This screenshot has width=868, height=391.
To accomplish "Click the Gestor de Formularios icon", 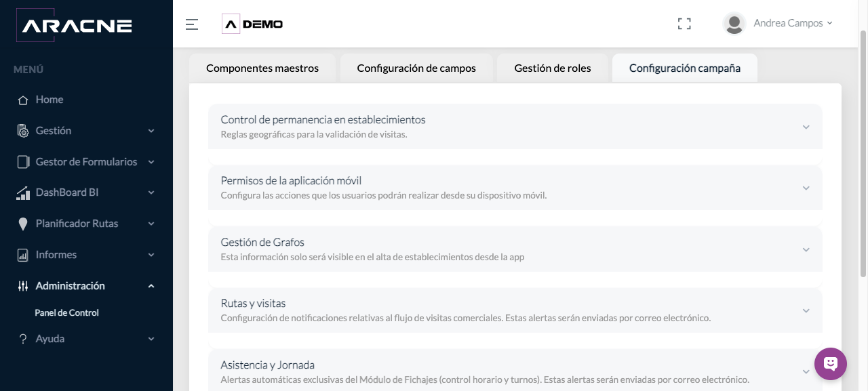I will (23, 162).
